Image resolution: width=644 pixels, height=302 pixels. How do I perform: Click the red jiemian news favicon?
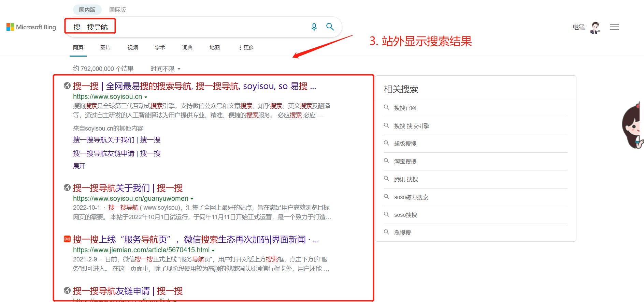(67, 239)
